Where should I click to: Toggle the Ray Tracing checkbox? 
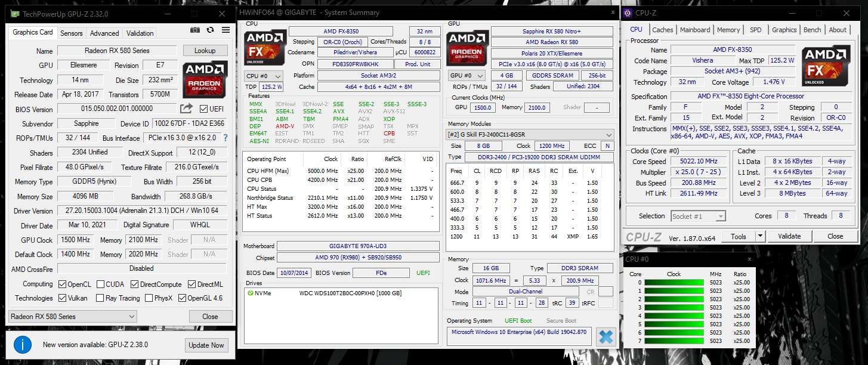coord(100,298)
